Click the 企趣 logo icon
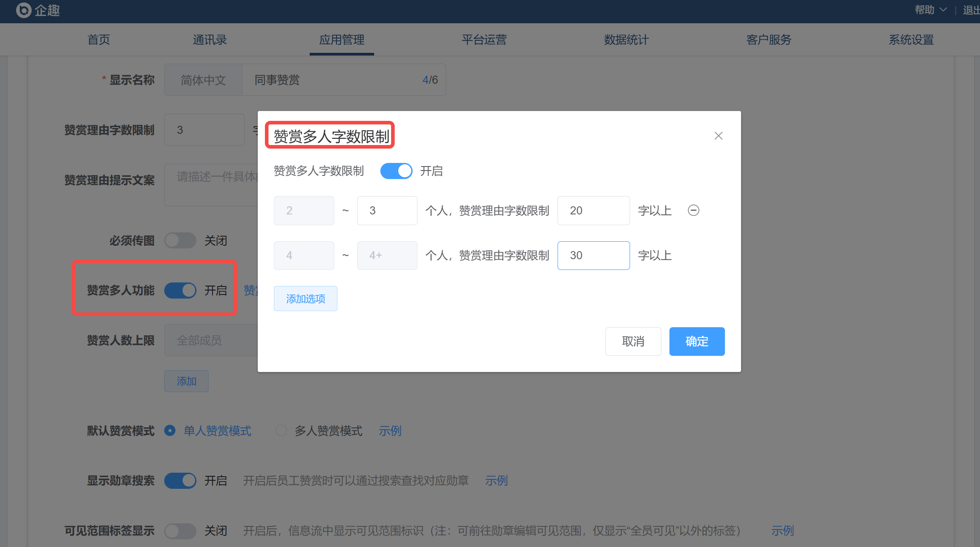 tap(23, 10)
